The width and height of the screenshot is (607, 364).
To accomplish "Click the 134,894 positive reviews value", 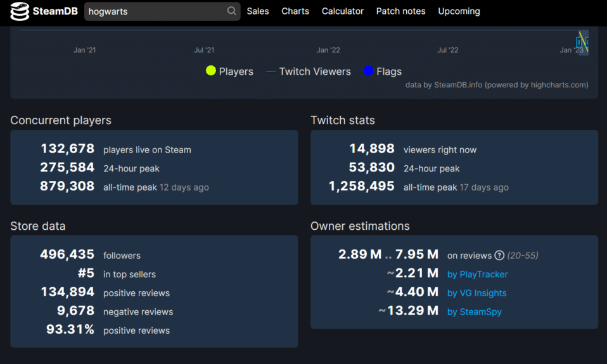I will tap(67, 292).
